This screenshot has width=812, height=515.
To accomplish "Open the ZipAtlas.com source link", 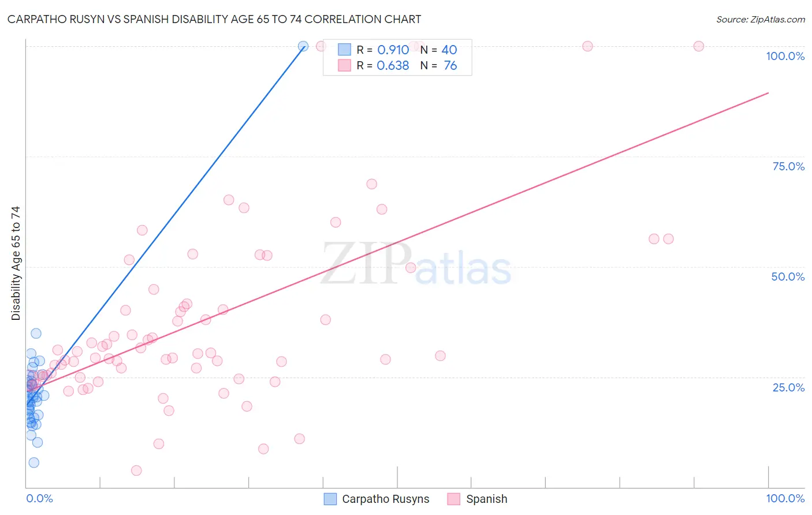I will tap(761, 19).
